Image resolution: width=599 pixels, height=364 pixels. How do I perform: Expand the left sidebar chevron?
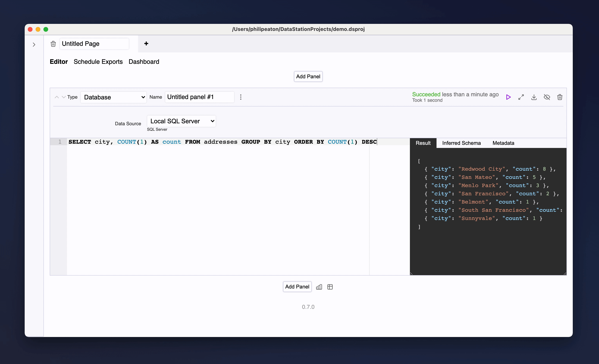click(34, 44)
